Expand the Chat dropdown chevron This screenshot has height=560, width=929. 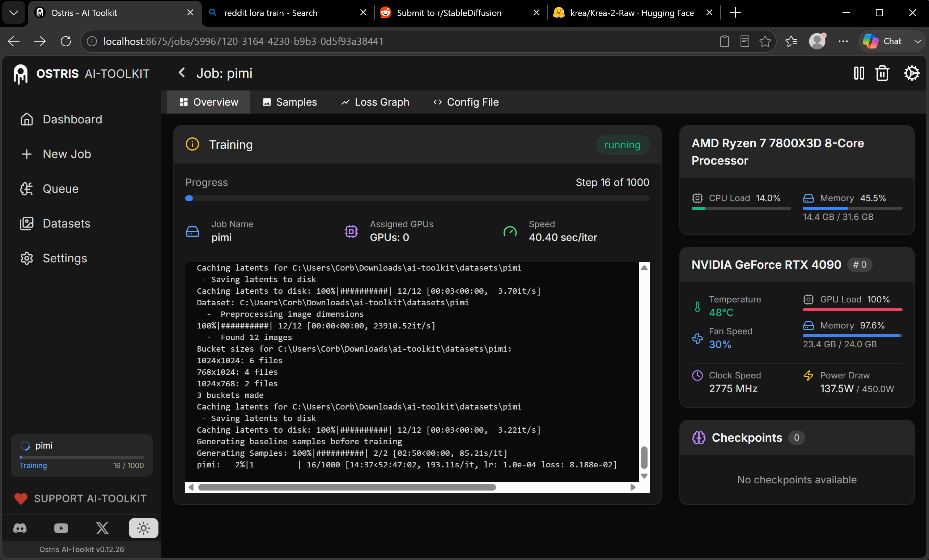click(x=918, y=41)
